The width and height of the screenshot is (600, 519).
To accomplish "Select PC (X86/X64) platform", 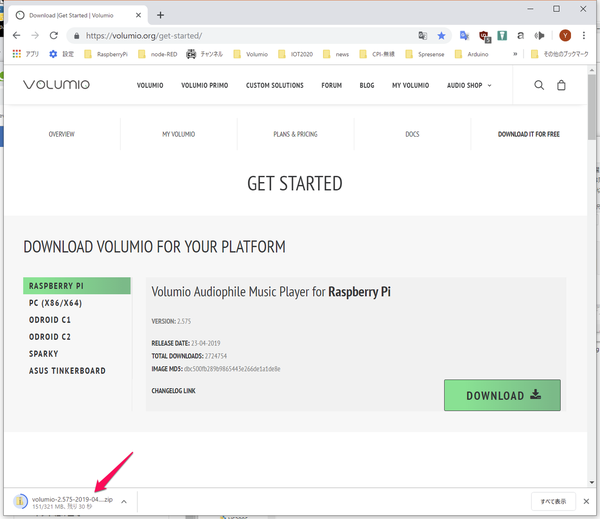I will tap(55, 303).
